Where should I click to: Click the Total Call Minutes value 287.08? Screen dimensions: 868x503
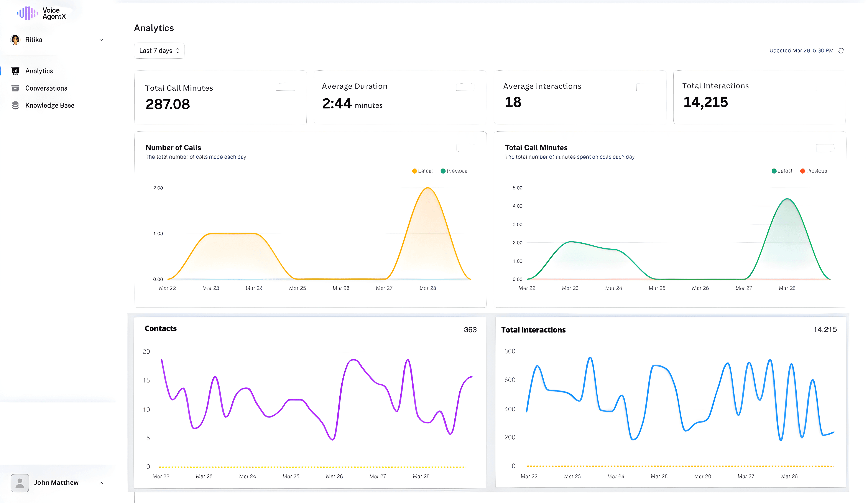168,104
